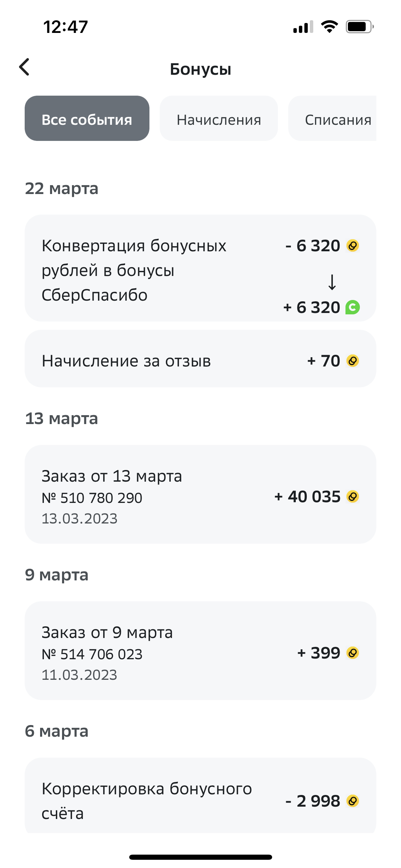Tap the Wi-Fi status icon
The height and width of the screenshot is (868, 401).
click(x=329, y=26)
